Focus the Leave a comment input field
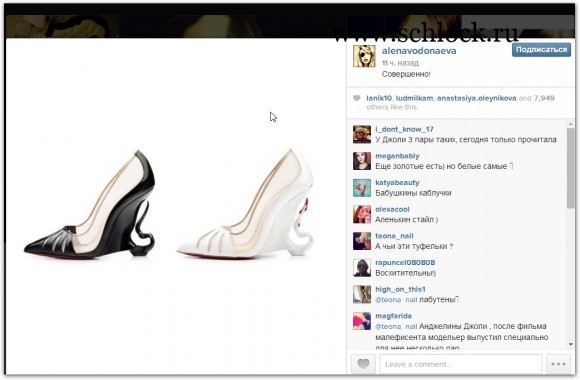Screen dimensions: 580x380 pyautogui.click(x=461, y=364)
